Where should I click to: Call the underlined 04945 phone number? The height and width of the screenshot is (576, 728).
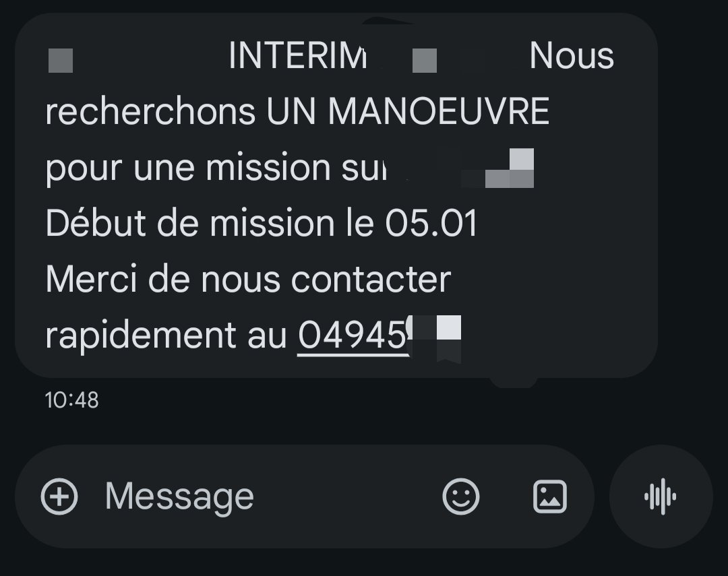coord(352,335)
